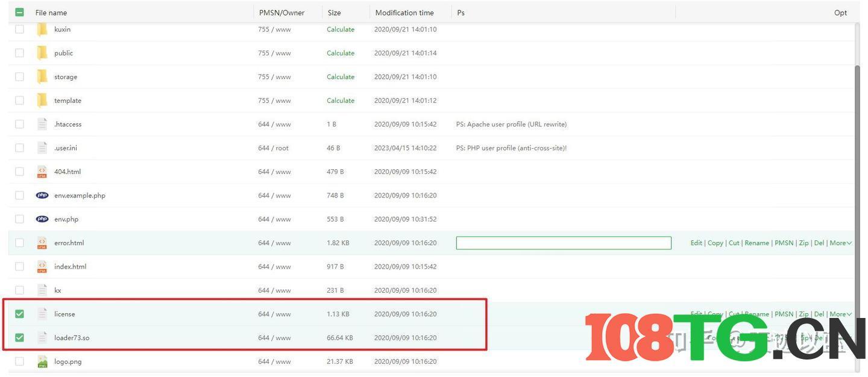Uncheck the license file checkbox
This screenshot has width=868, height=377.
tap(19, 313)
